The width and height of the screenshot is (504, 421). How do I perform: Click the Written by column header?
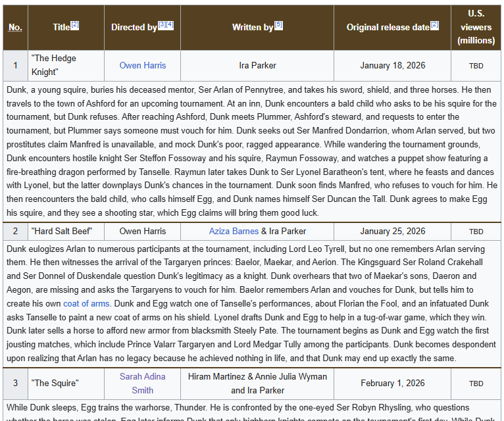point(257,28)
